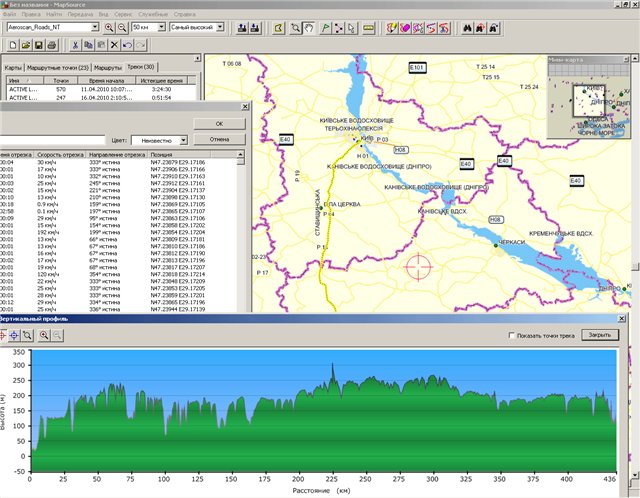Sort tracks by Точки column header

(61, 80)
